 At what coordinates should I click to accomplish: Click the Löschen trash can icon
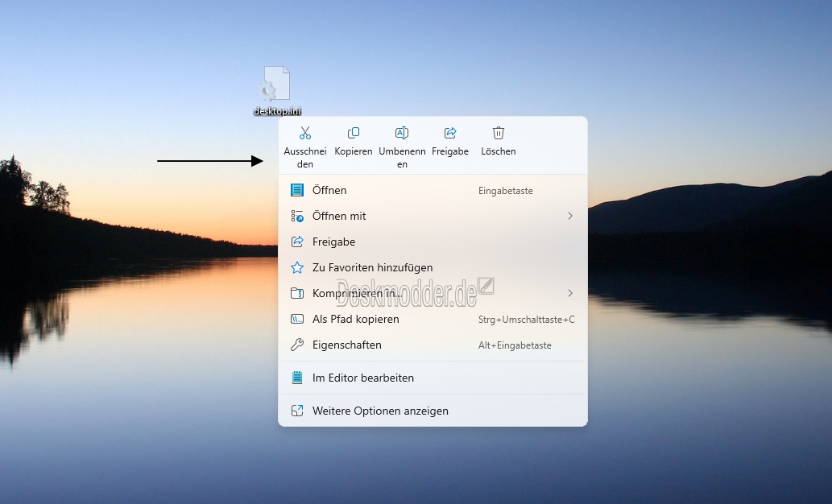click(x=499, y=133)
